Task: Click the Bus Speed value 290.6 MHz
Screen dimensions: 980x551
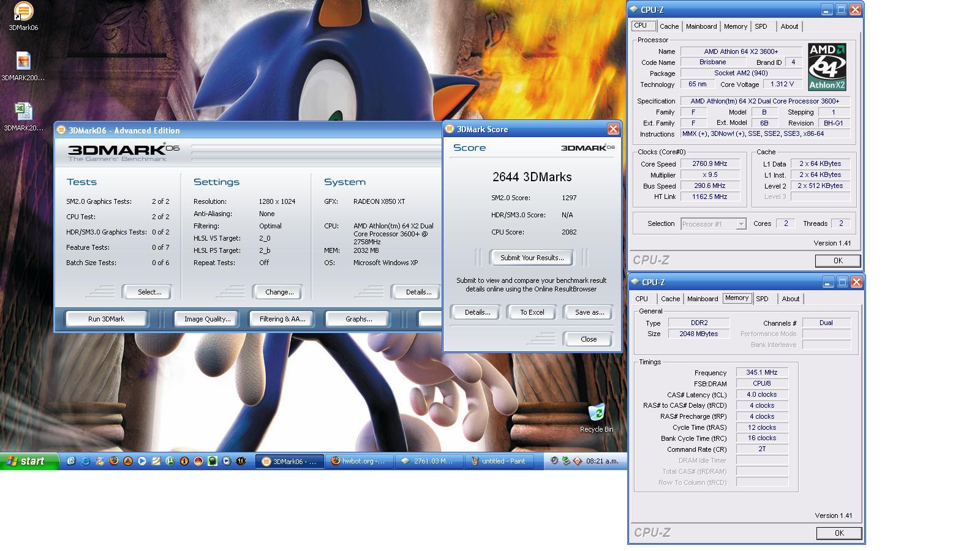Action: [x=709, y=186]
